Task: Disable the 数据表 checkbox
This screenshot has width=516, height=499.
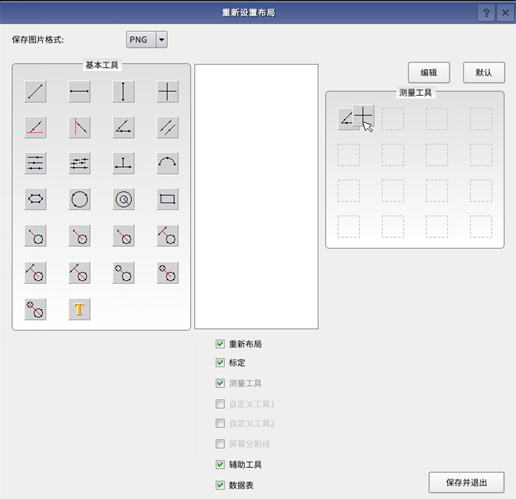Action: pos(220,485)
